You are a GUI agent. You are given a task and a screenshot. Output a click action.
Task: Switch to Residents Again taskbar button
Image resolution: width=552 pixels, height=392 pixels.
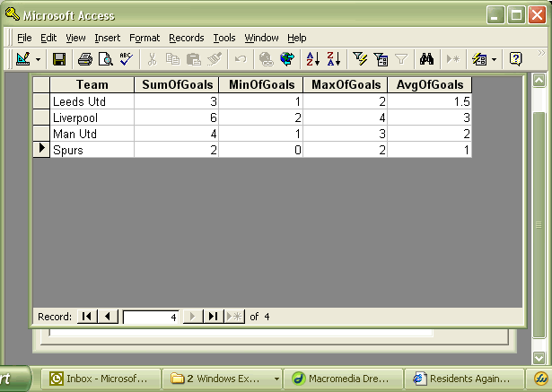click(x=464, y=379)
